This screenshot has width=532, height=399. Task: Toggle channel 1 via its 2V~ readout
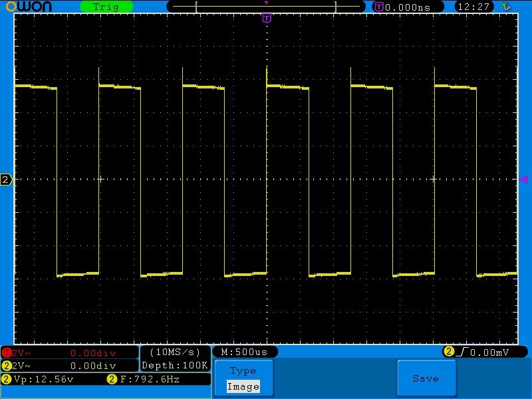tap(21, 352)
